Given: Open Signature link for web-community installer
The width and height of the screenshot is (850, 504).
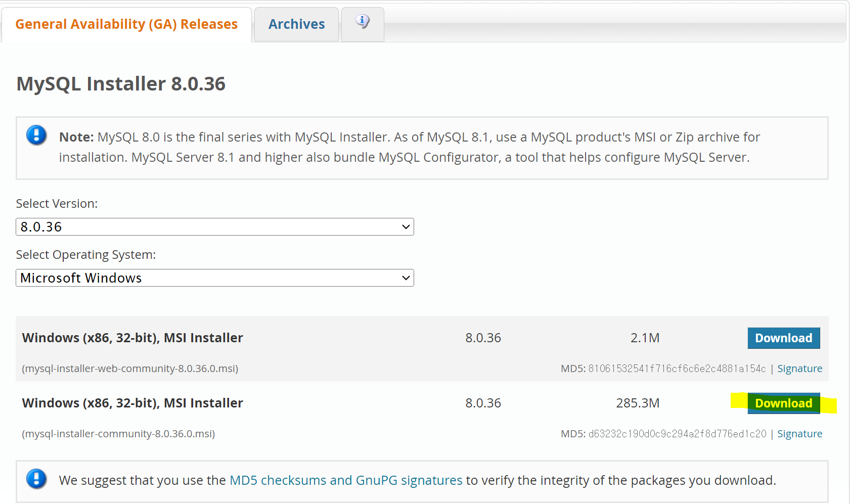Looking at the screenshot, I should click(799, 369).
